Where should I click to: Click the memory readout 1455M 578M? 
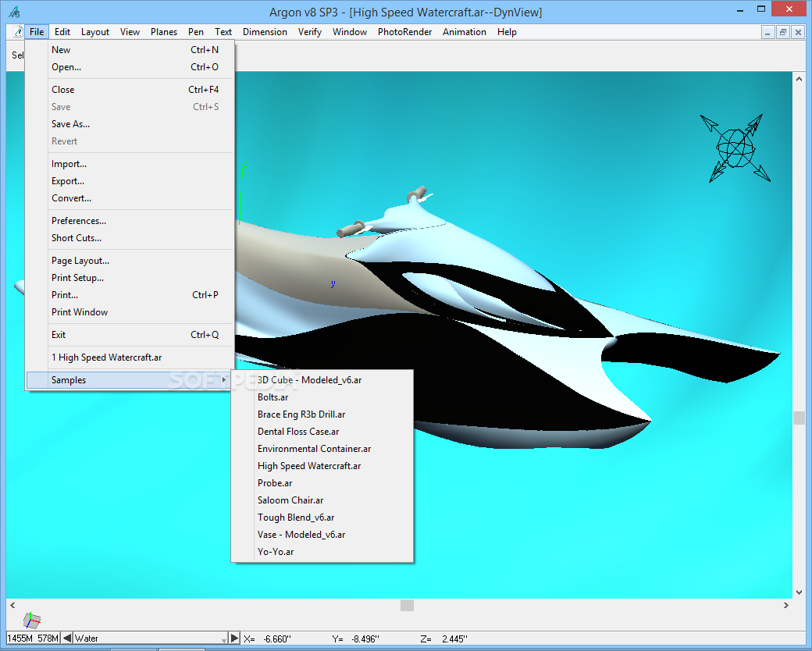[x=33, y=638]
